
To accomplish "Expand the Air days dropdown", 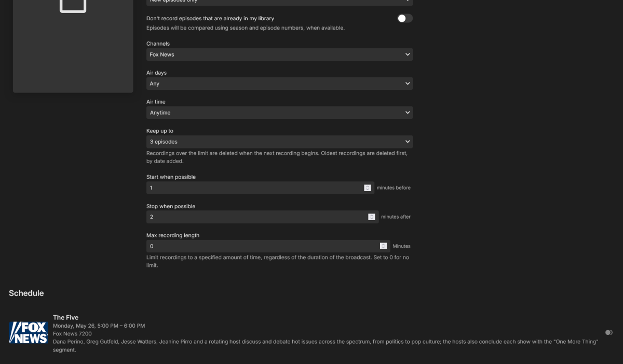I will tap(279, 84).
